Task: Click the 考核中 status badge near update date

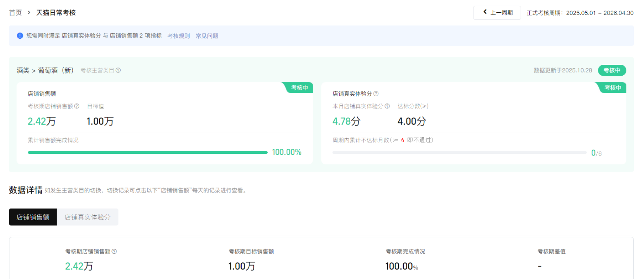Action: point(612,70)
